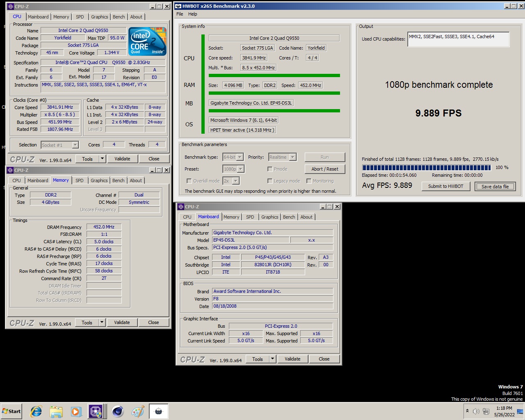Screen dimensions: 525x420
Task: Expand Tools arrow in CPU-Z Mainboard window
Action: point(272,359)
